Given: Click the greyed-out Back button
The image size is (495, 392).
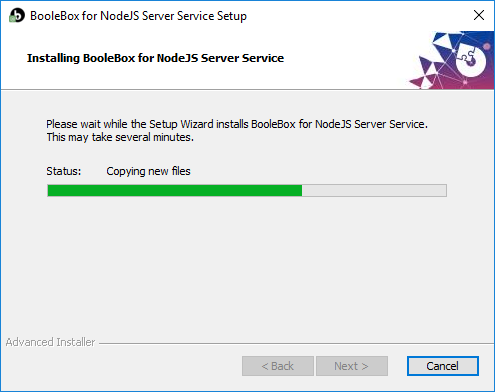Looking at the screenshot, I should coord(278,366).
